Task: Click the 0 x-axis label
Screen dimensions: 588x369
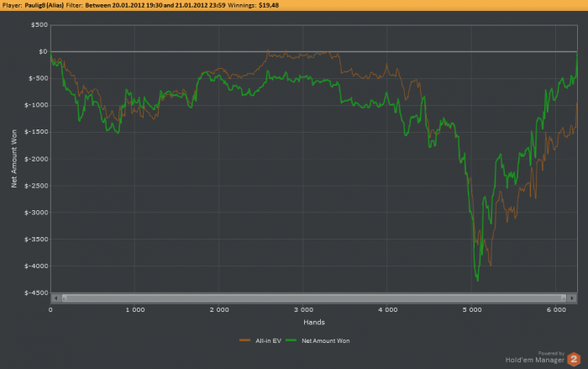Action: (x=50, y=309)
